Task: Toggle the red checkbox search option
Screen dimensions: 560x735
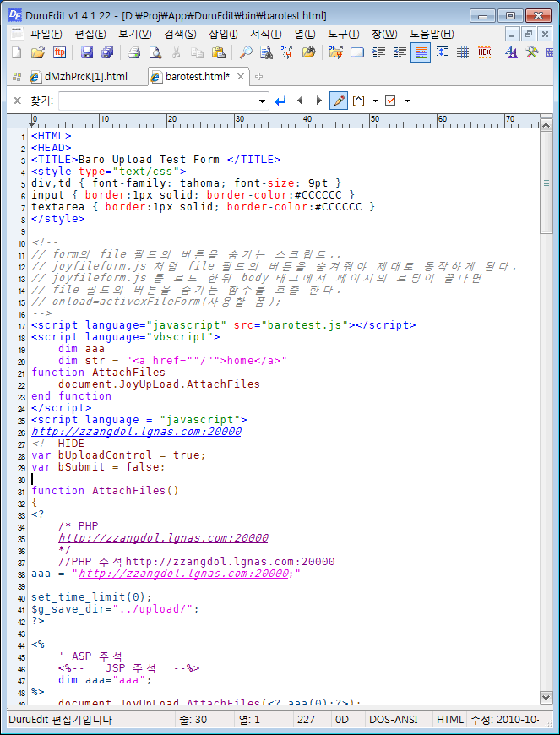Action: 390,101
